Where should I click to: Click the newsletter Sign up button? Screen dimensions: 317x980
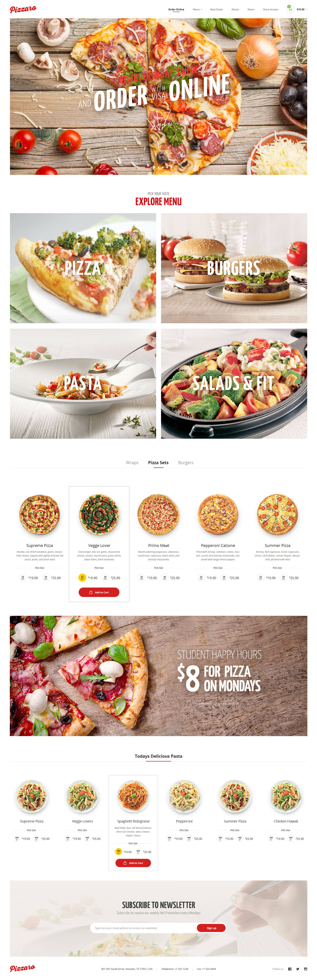211,928
